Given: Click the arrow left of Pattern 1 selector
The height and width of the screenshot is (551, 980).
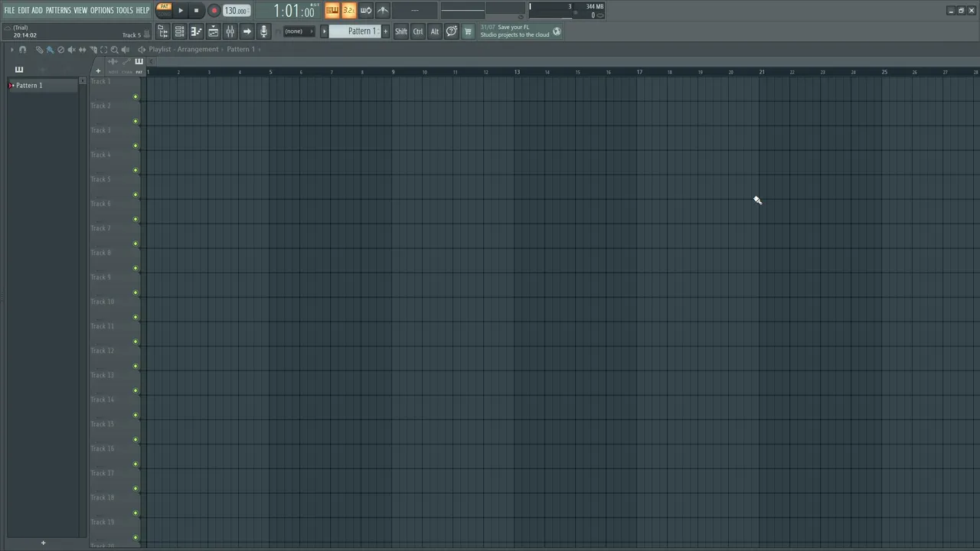Looking at the screenshot, I should click(325, 31).
